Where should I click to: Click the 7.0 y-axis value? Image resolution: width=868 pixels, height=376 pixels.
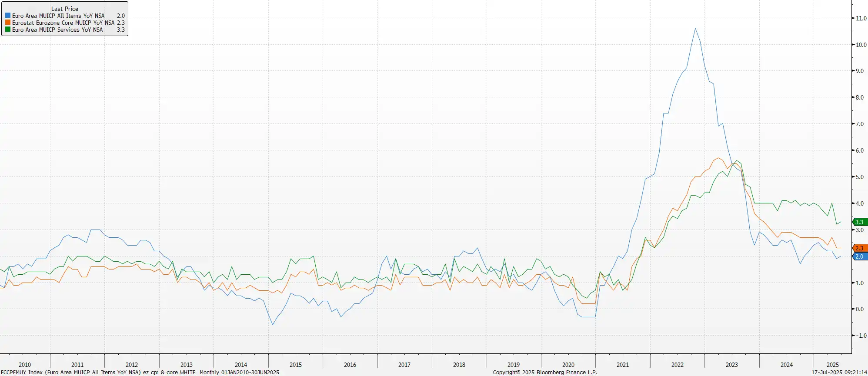860,124
